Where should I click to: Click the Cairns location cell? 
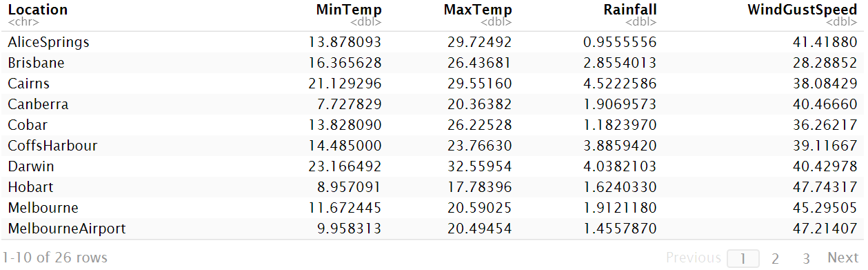click(x=29, y=84)
